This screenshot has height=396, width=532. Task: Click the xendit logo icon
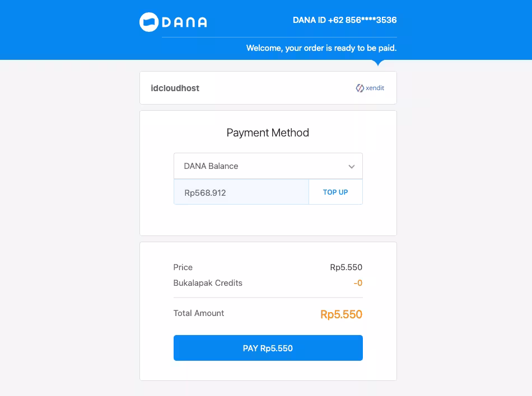point(360,88)
